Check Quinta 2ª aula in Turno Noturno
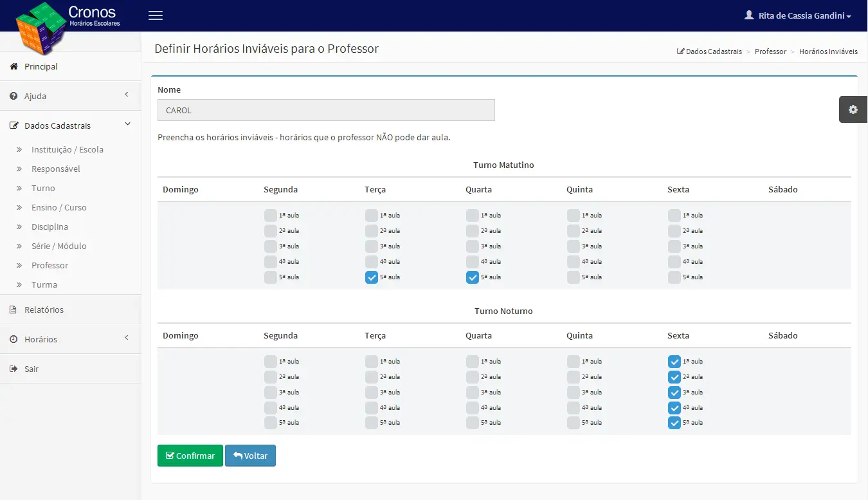 [574, 377]
